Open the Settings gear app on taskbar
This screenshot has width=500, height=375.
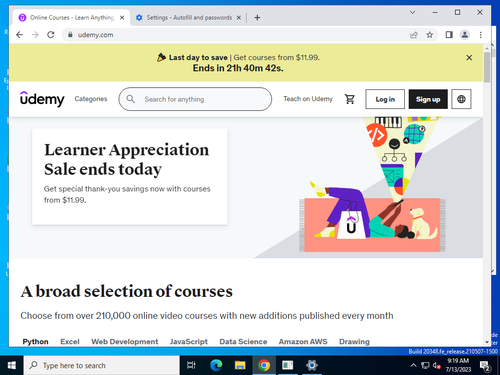(x=312, y=365)
